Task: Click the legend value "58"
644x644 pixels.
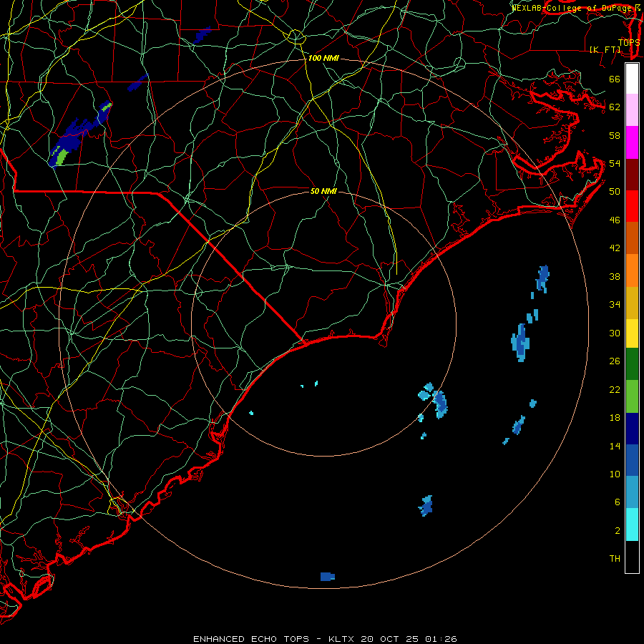Action: 615,135
